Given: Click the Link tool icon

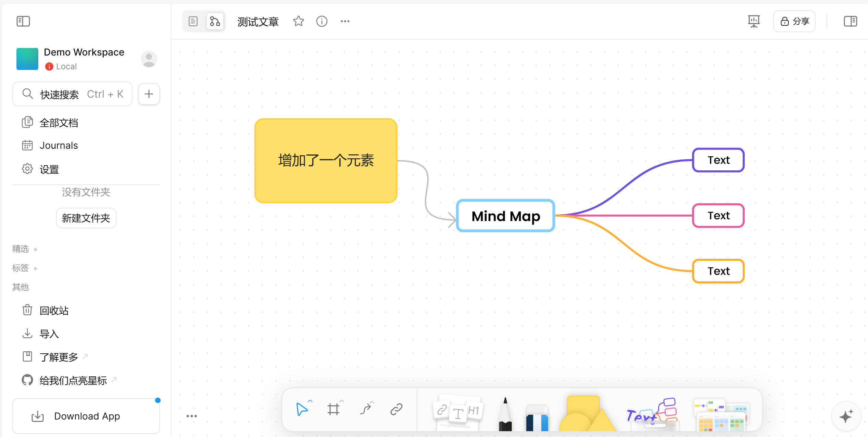Looking at the screenshot, I should point(396,409).
